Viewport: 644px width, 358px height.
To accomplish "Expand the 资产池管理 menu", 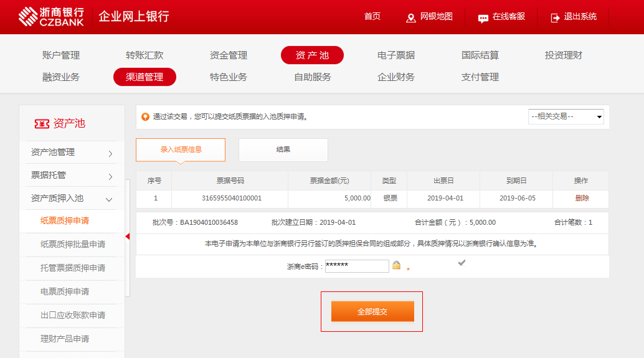I will click(x=72, y=153).
